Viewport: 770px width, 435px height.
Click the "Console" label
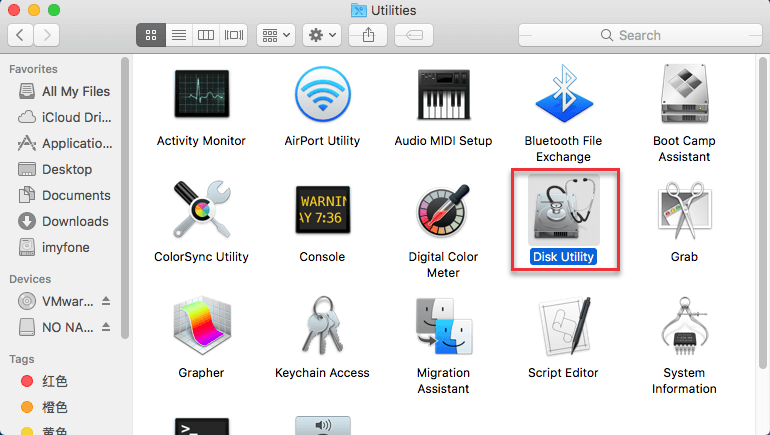click(x=322, y=257)
